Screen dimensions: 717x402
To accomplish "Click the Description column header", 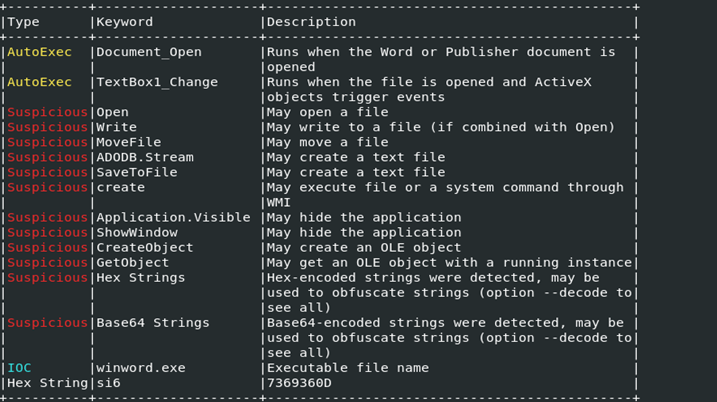I will pyautogui.click(x=311, y=22).
